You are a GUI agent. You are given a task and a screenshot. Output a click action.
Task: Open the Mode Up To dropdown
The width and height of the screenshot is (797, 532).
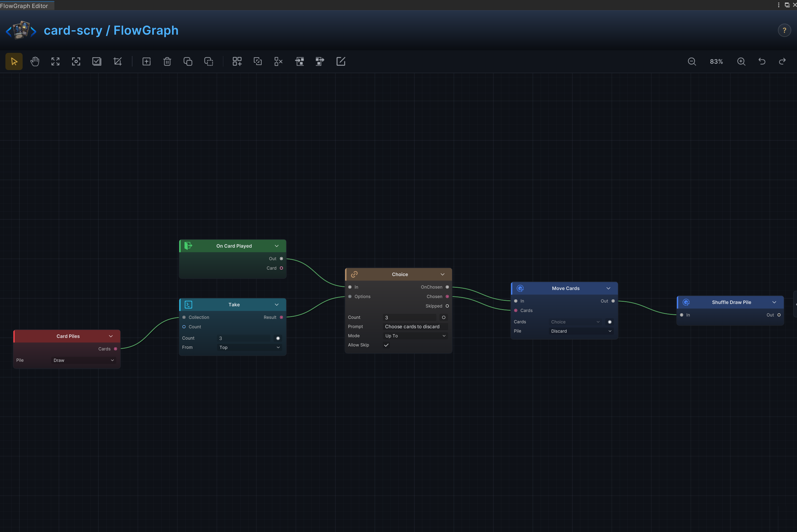(415, 336)
